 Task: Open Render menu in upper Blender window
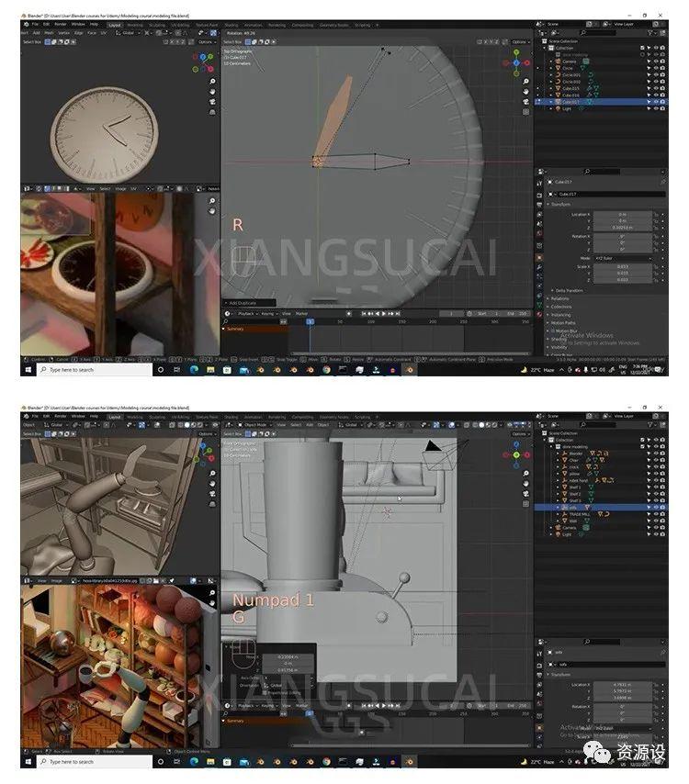click(x=61, y=25)
